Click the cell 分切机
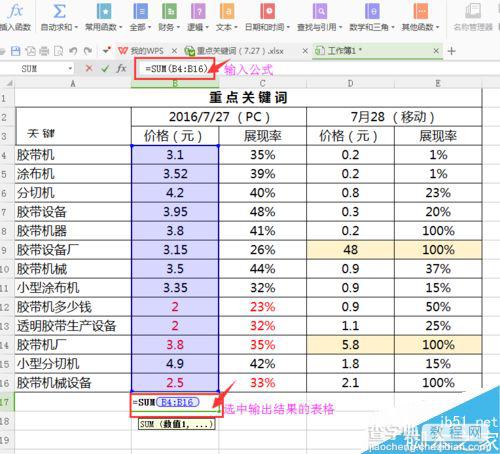Image resolution: width=500 pixels, height=454 pixels. click(73, 193)
